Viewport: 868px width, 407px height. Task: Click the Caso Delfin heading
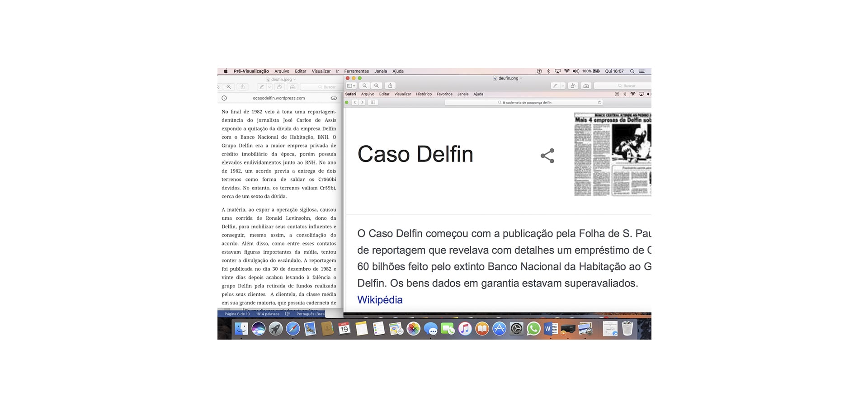click(x=415, y=154)
